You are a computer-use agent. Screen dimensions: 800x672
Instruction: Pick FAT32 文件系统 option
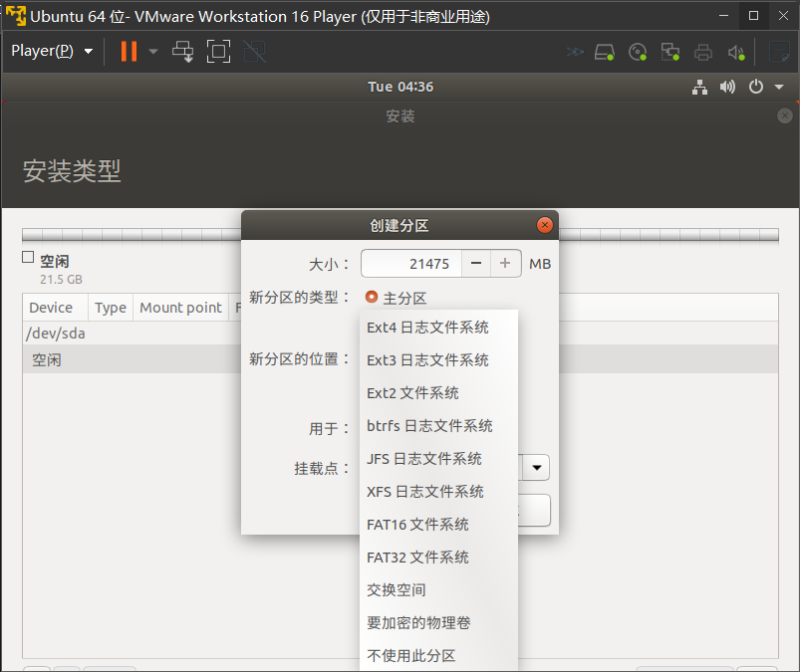[417, 558]
